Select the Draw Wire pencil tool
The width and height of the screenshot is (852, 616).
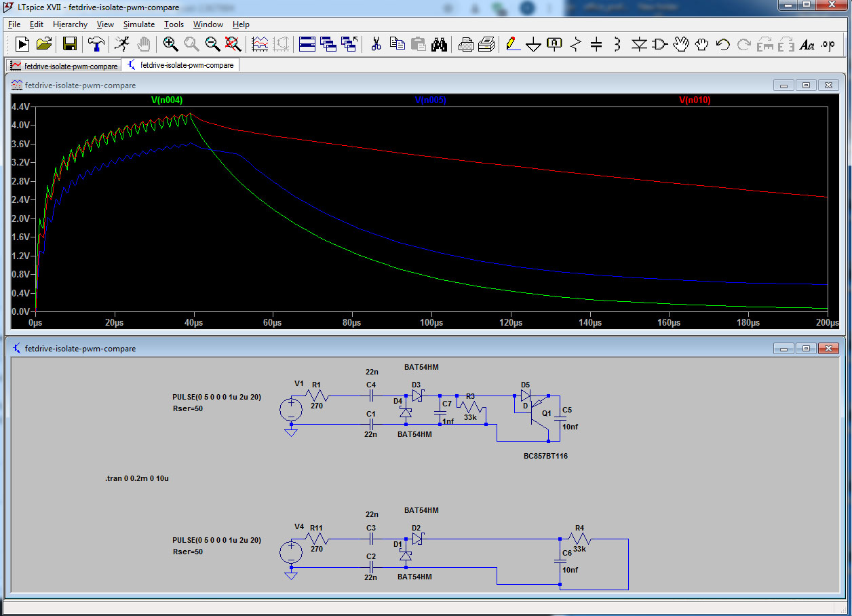click(513, 44)
